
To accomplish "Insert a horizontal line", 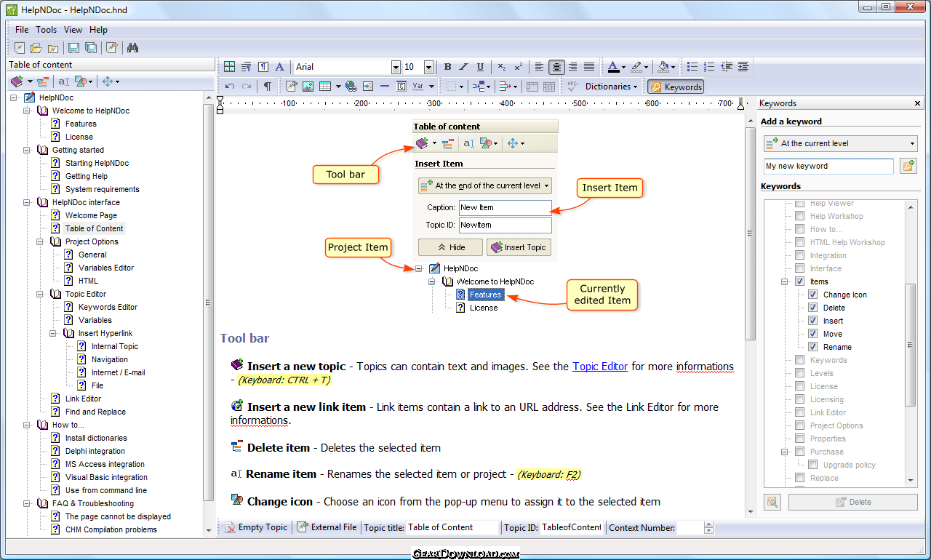I will [x=385, y=87].
